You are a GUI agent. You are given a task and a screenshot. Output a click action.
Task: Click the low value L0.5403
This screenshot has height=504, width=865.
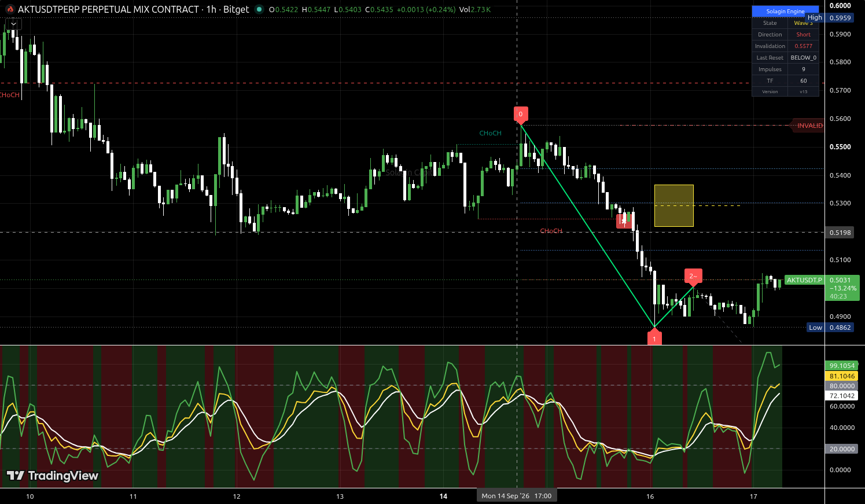coord(348,10)
